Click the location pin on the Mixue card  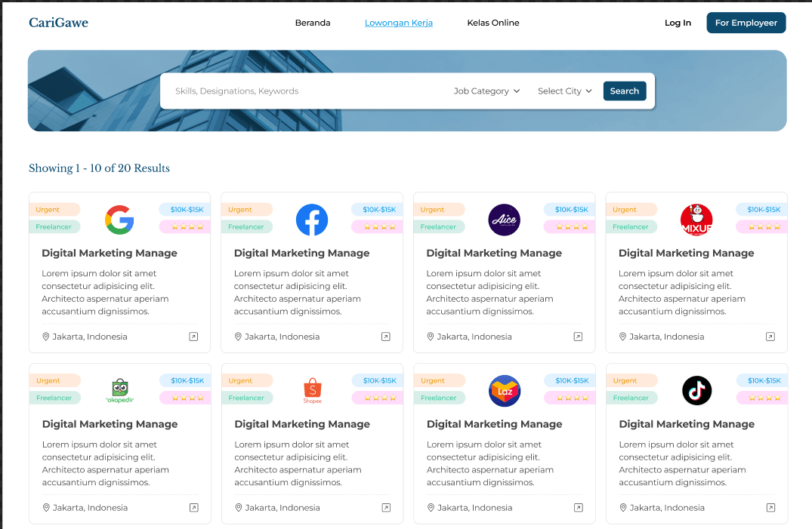623,337
